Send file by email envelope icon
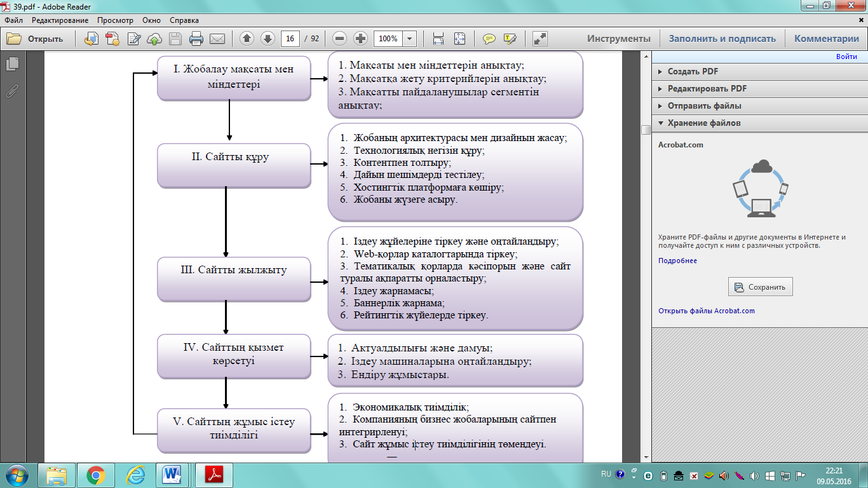Viewport: 868px width, 488px height. 217,39
